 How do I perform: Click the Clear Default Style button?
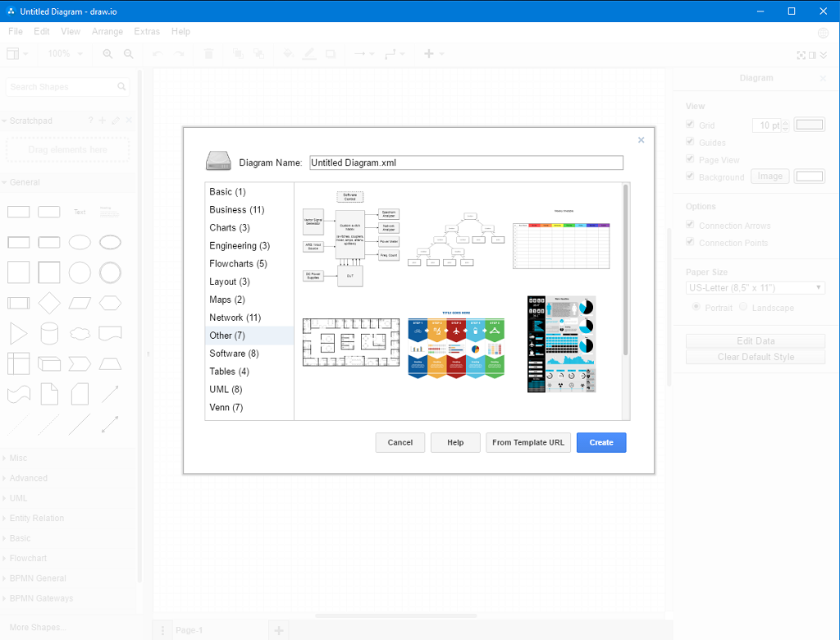point(756,357)
